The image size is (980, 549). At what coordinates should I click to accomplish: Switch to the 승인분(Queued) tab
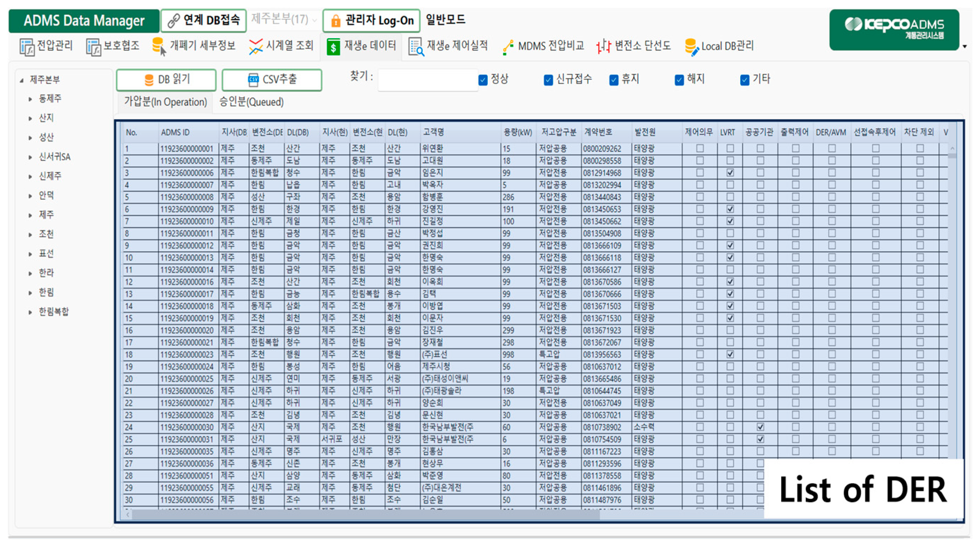coord(251,102)
